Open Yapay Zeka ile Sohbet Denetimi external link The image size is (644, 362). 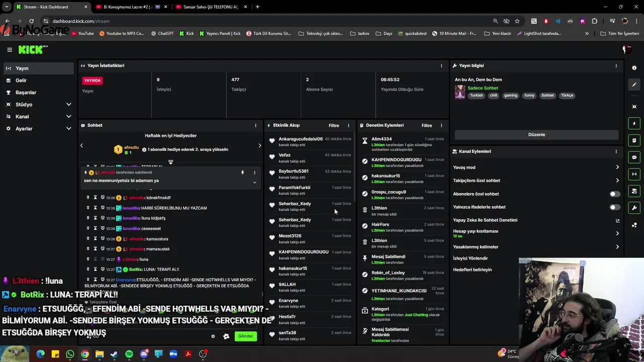tap(617, 220)
